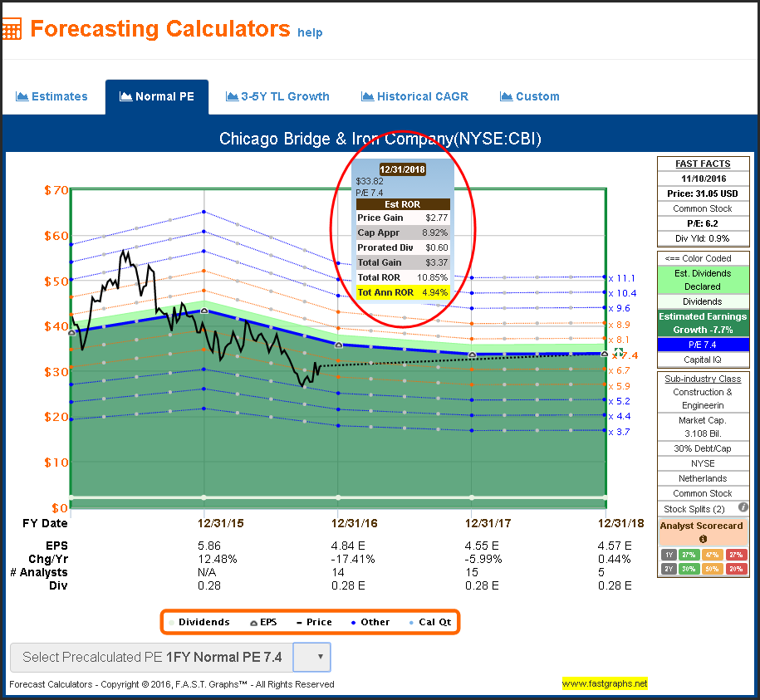Click the Chg/Yr value -17.41%
760x700 pixels.
pos(353,560)
